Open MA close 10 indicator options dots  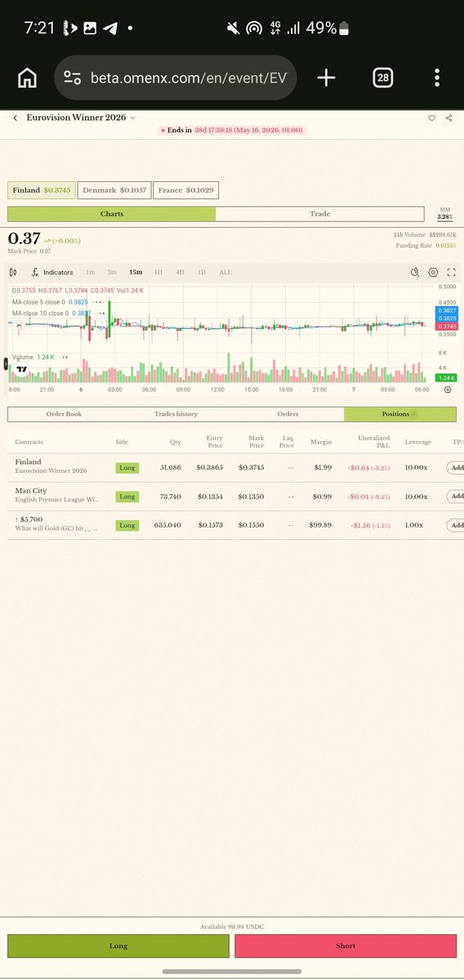(101, 313)
